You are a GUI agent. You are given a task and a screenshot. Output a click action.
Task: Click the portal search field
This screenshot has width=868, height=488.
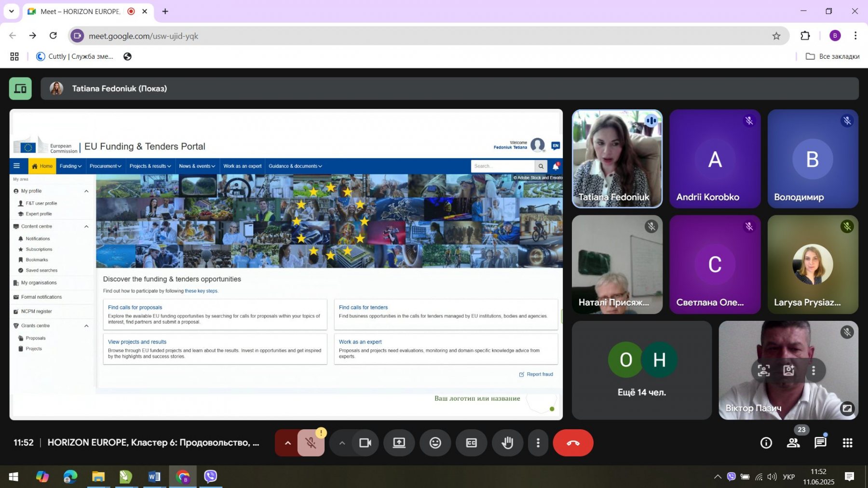pyautogui.click(x=502, y=166)
